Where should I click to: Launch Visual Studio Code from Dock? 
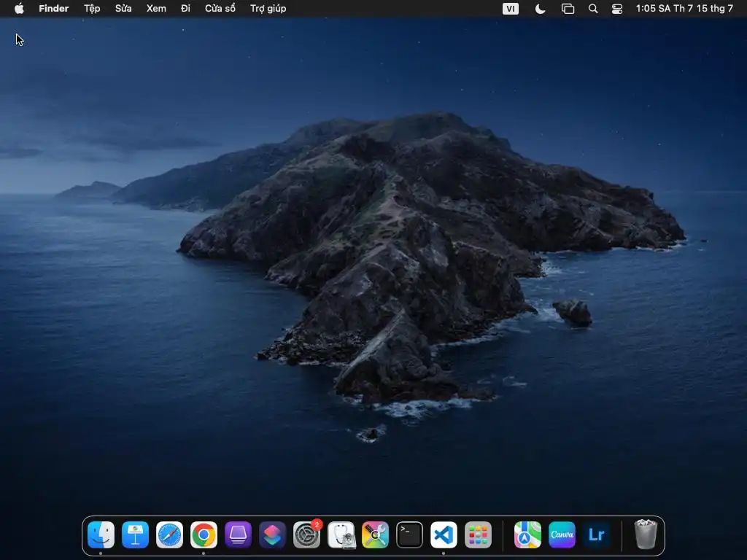(x=444, y=534)
